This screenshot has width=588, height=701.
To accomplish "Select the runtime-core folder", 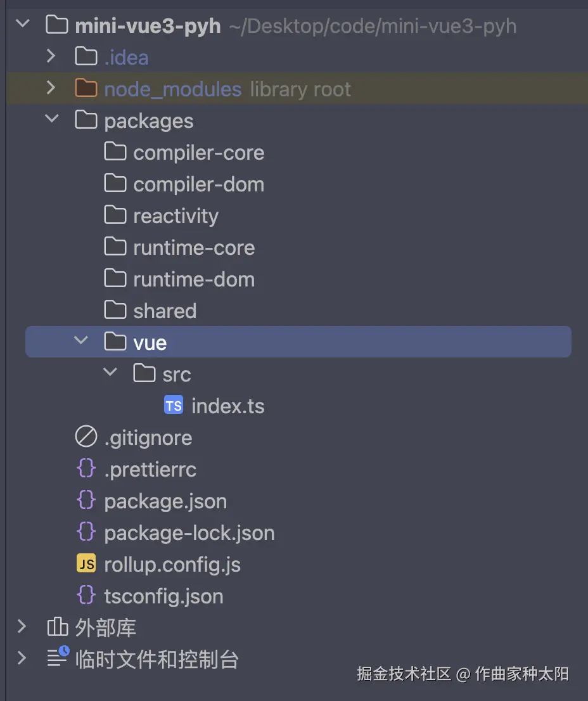I will pos(194,248).
